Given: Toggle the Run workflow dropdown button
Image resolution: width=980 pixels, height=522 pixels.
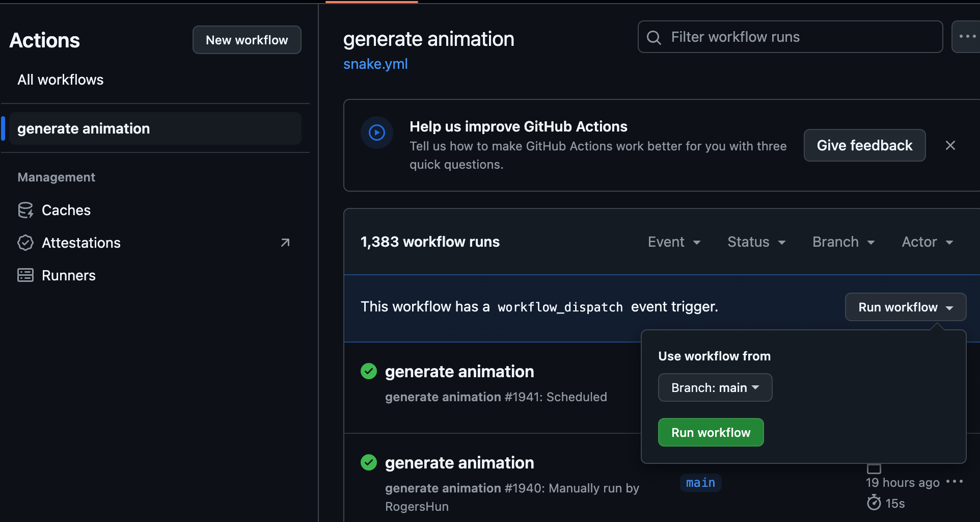Looking at the screenshot, I should [x=906, y=307].
